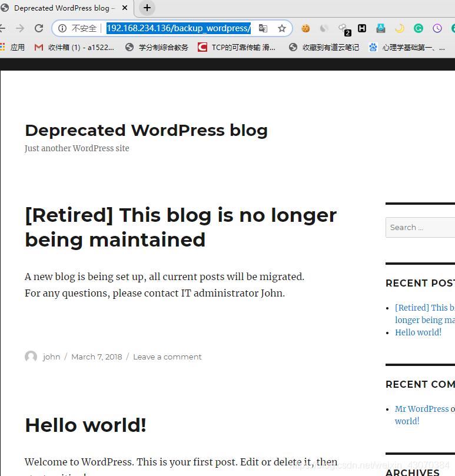The width and height of the screenshot is (455, 476).
Task: Click Mr WordPress commenter link
Action: point(421,409)
